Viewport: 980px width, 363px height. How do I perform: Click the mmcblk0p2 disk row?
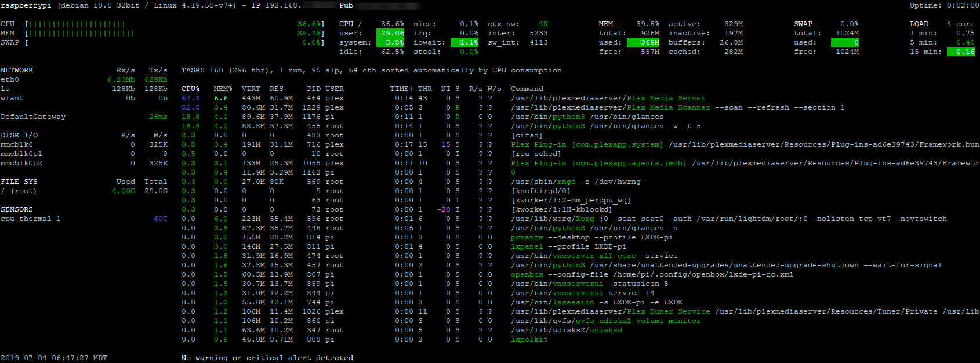pos(84,164)
